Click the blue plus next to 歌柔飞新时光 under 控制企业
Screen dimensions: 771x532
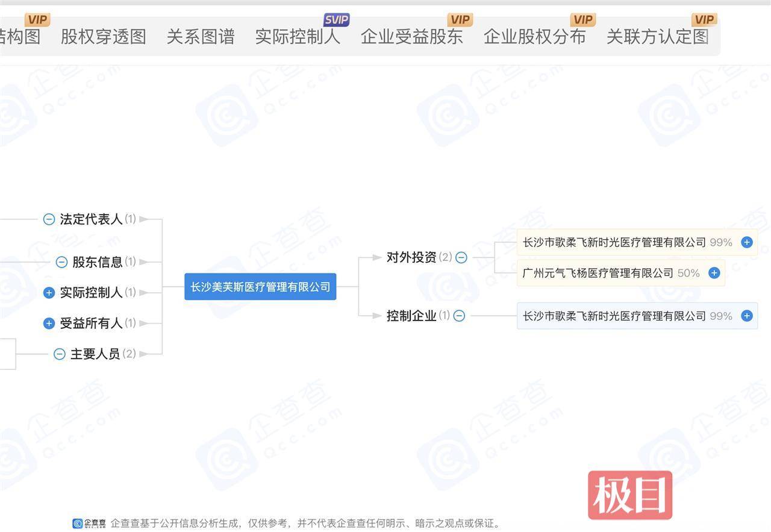[x=746, y=315]
